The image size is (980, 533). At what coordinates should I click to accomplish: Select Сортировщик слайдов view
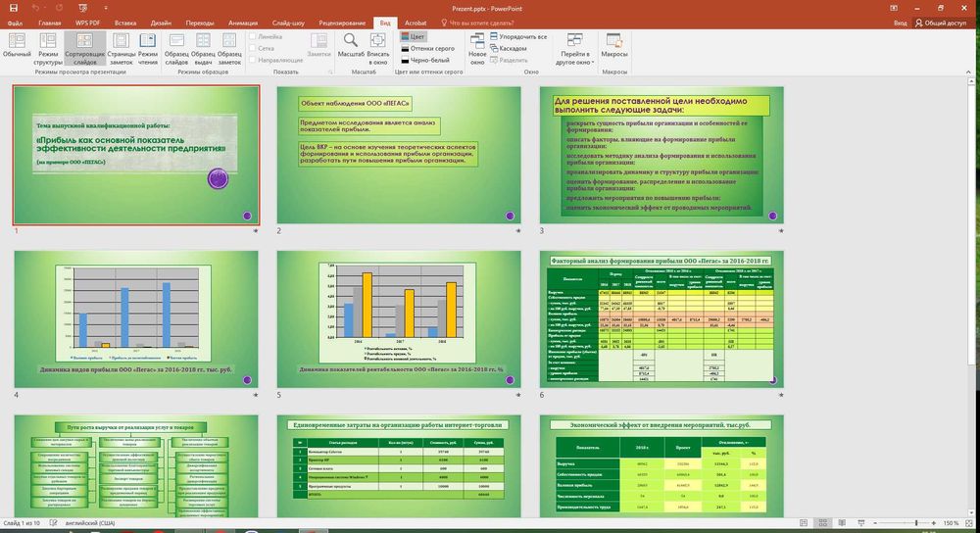pyautogui.click(x=85, y=48)
